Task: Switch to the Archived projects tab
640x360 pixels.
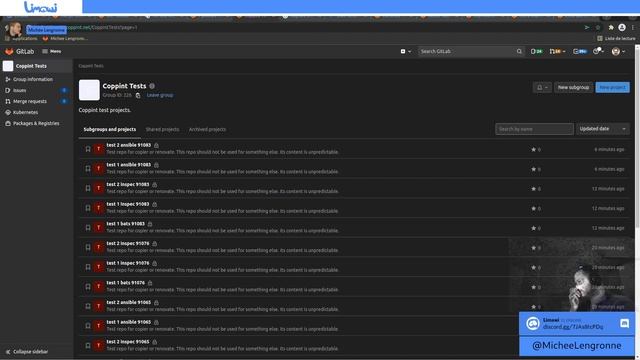Action: [x=207, y=129]
